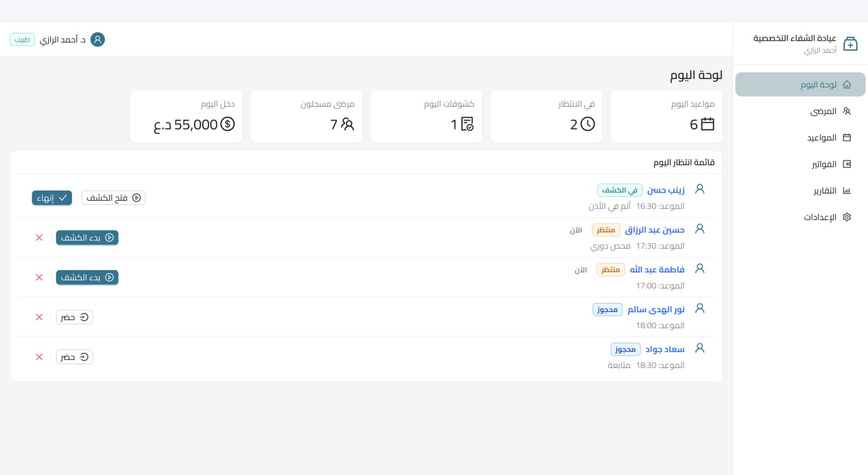Click clock icon in في الانتظار card
The width and height of the screenshot is (868, 475).
coord(588,124)
